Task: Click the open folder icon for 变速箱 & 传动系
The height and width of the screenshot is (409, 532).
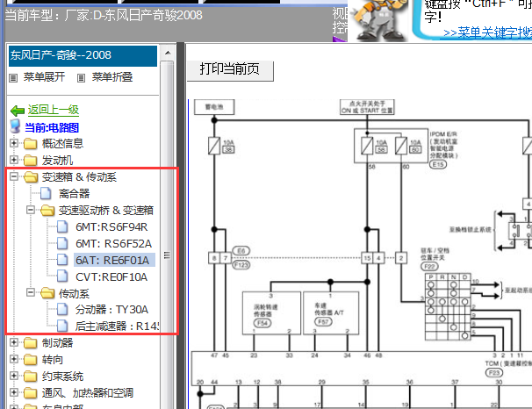Action: [x=31, y=176]
